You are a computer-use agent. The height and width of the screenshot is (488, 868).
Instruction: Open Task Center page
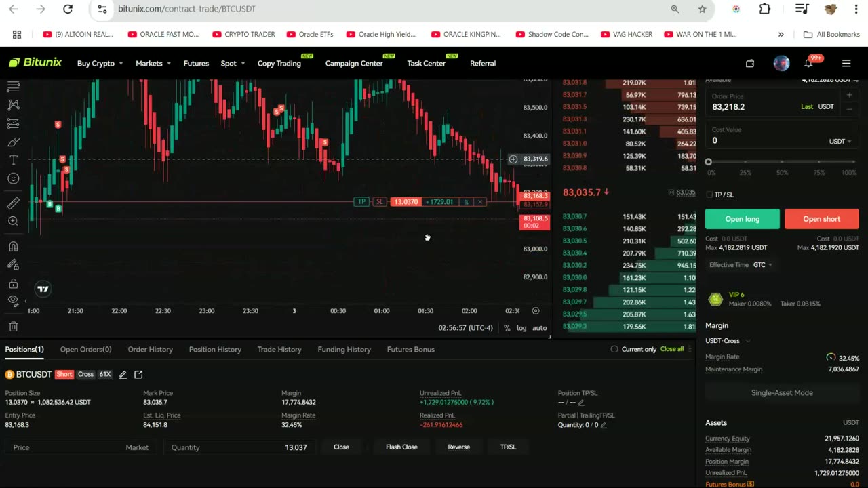426,63
